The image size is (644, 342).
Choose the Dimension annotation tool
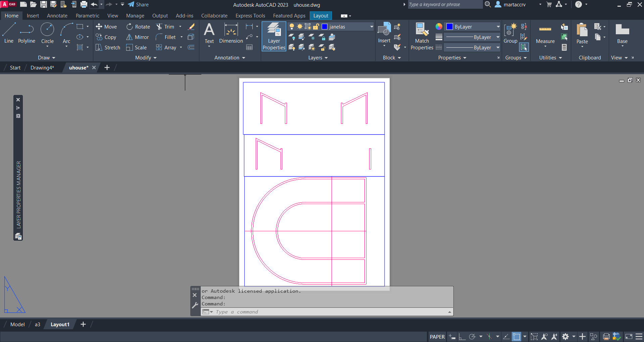(231, 34)
